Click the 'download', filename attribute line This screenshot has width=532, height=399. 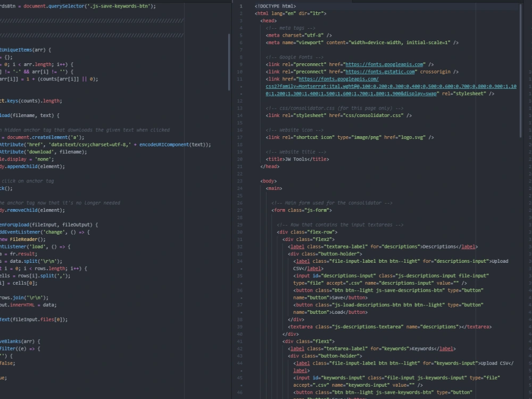click(44, 152)
